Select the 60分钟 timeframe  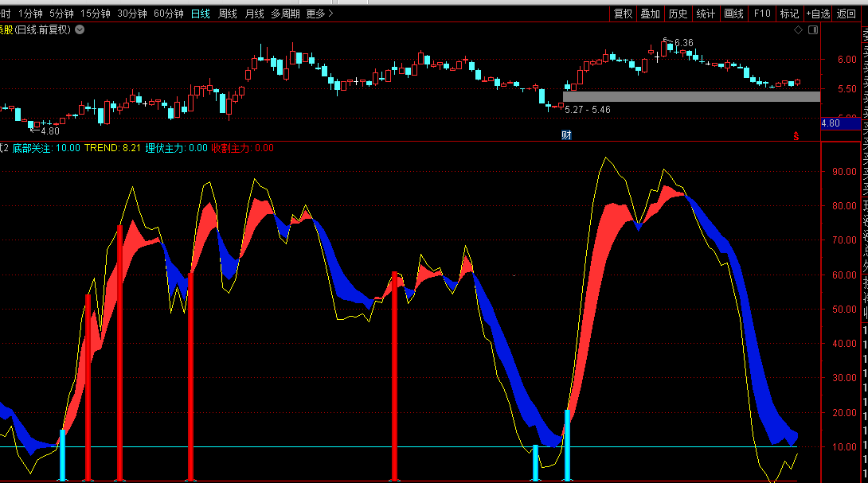click(x=168, y=14)
